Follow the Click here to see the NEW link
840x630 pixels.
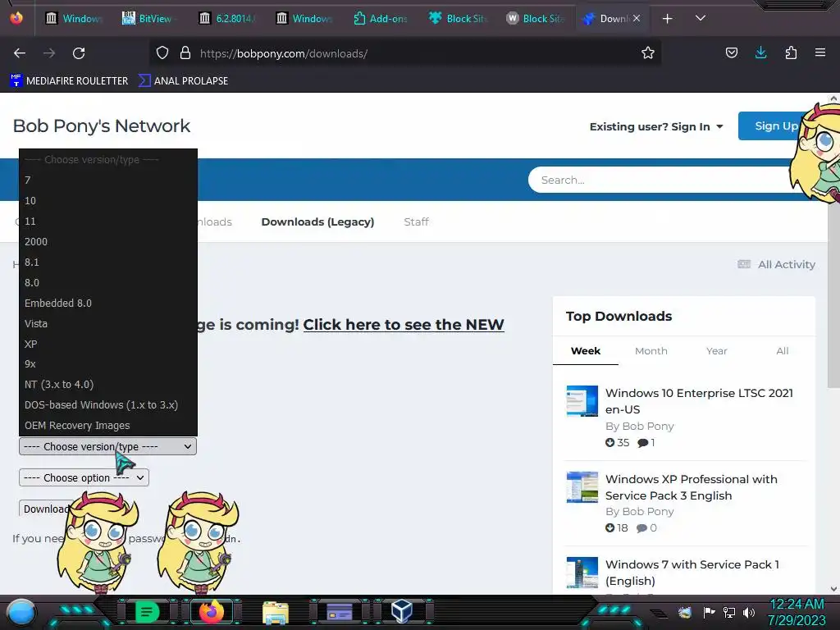pyautogui.click(x=404, y=325)
